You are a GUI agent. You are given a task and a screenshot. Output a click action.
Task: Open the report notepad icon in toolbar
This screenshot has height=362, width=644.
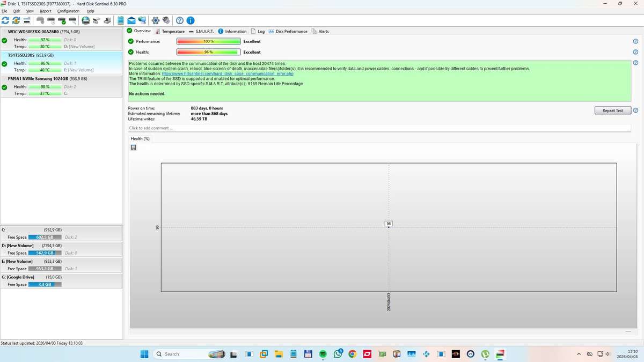121,20
